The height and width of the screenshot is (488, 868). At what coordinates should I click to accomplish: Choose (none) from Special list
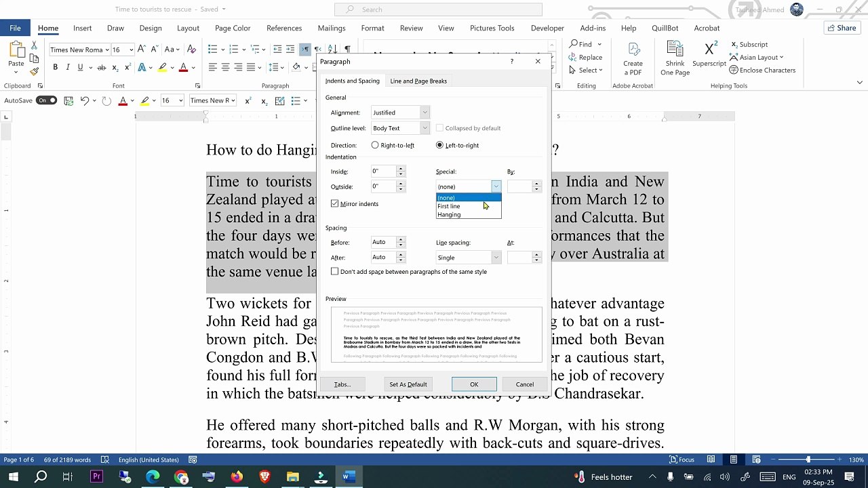coord(468,198)
